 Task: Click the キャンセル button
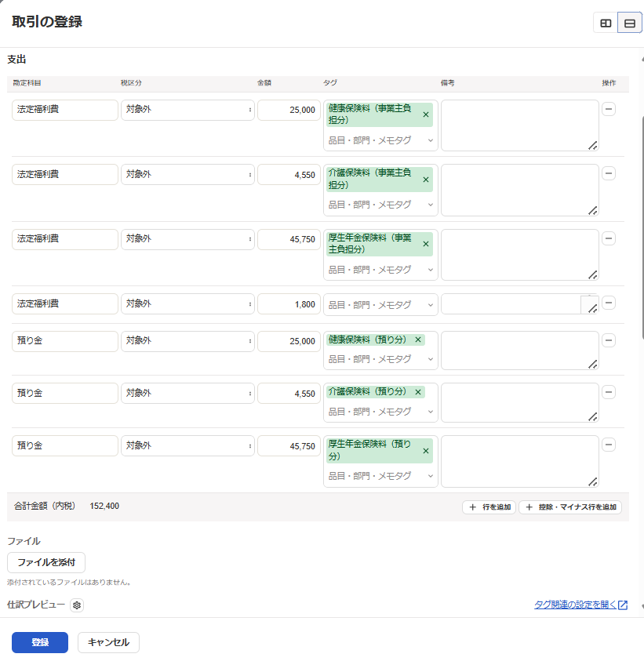108,642
